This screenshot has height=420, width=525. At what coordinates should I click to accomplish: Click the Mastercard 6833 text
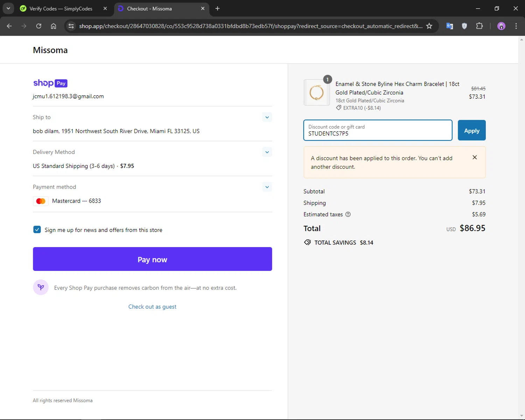[x=77, y=201]
